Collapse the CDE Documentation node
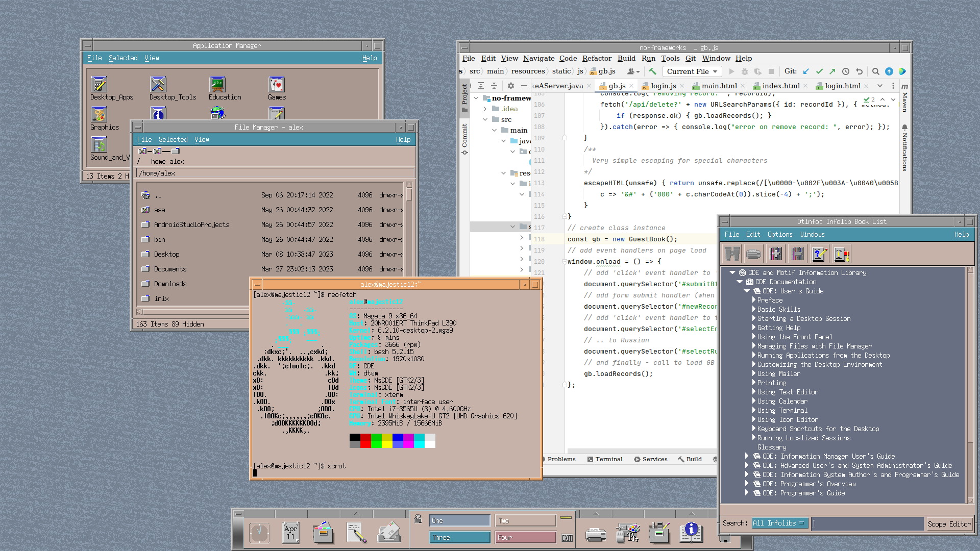The height and width of the screenshot is (551, 980). click(740, 282)
